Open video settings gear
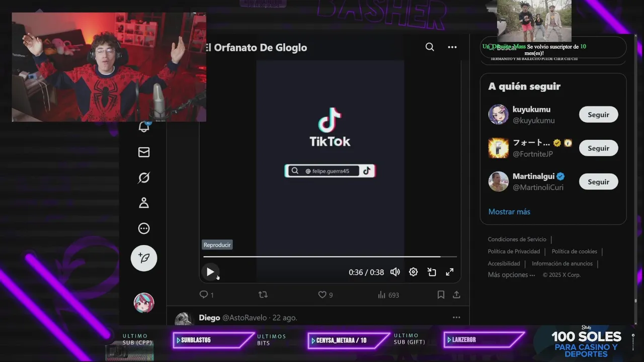 [x=413, y=272]
